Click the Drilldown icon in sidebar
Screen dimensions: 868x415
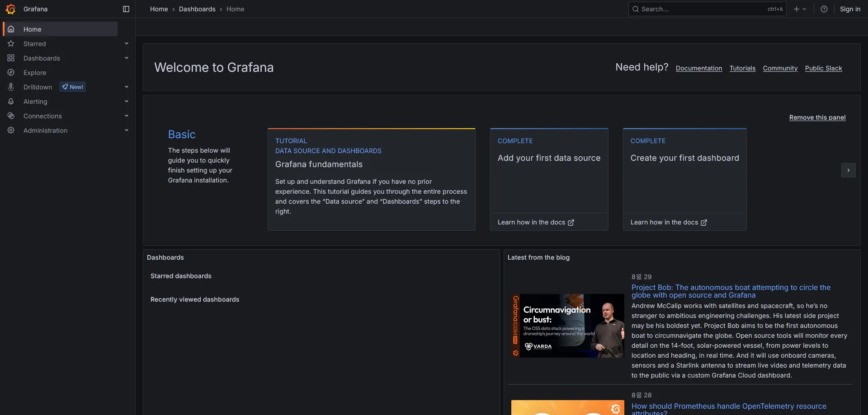click(11, 87)
